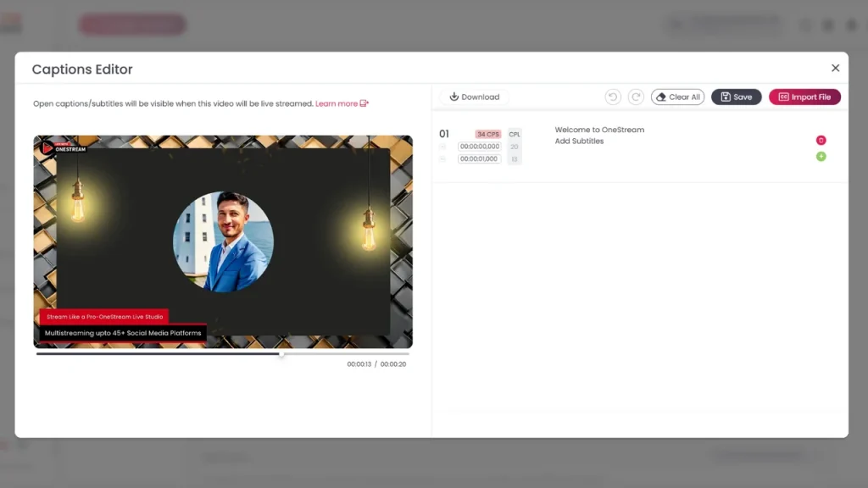Click the OneStream logo on video
Image resolution: width=868 pixels, height=488 pixels.
(x=63, y=147)
